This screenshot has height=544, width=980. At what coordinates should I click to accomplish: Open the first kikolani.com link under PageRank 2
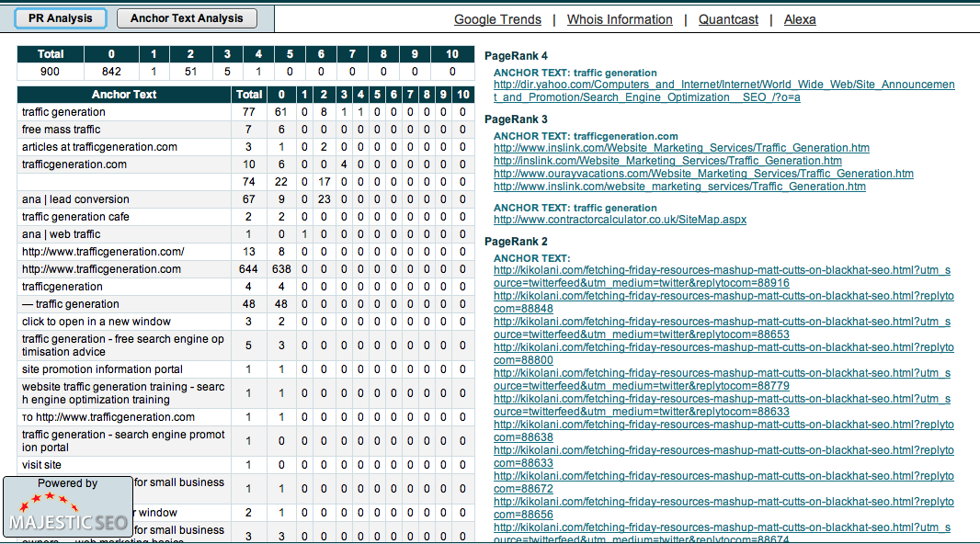[722, 277]
